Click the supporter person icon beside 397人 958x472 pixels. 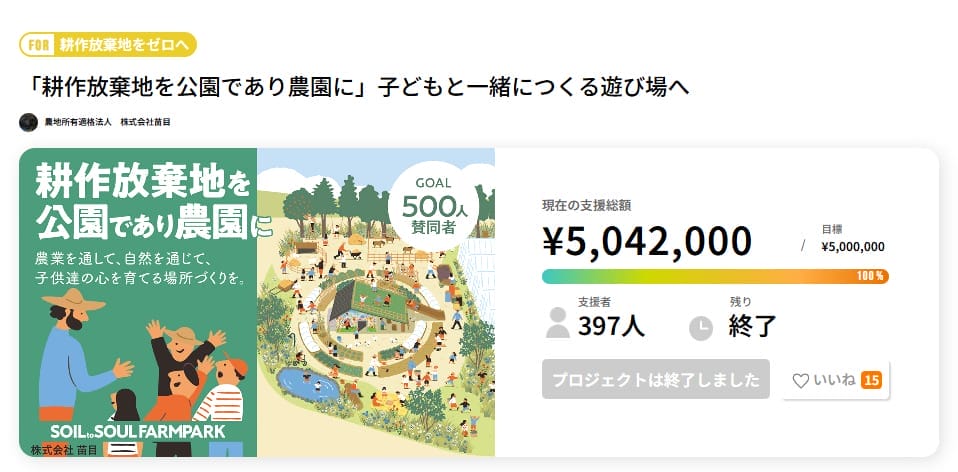pos(558,323)
